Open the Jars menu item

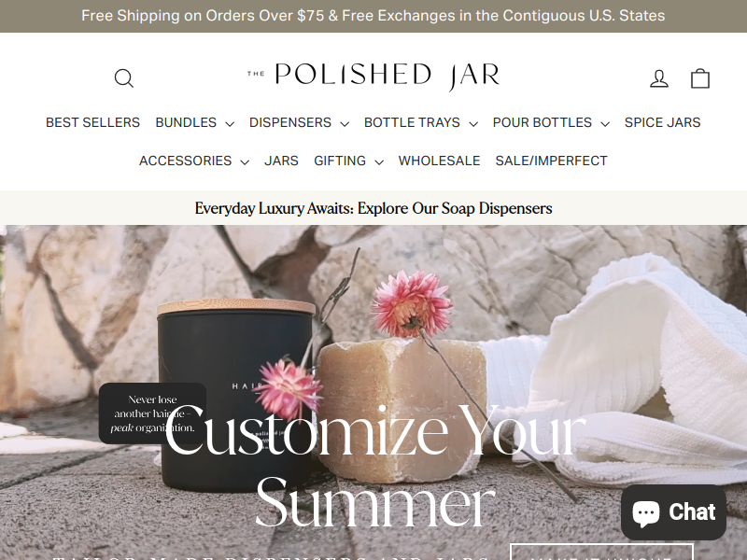coord(281,161)
